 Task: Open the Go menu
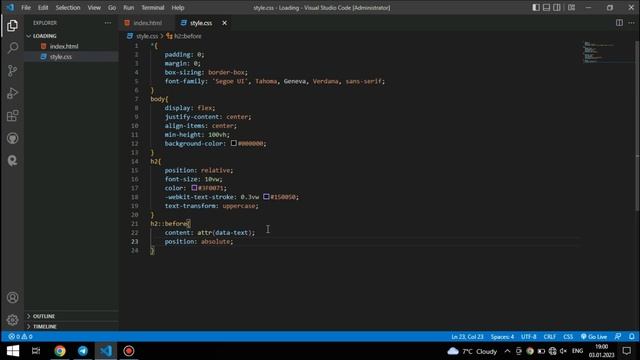(x=112, y=7)
